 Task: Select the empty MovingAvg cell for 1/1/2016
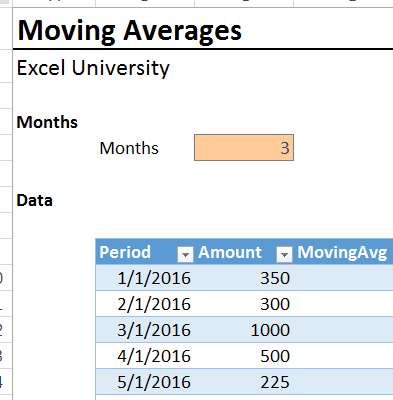(343, 278)
